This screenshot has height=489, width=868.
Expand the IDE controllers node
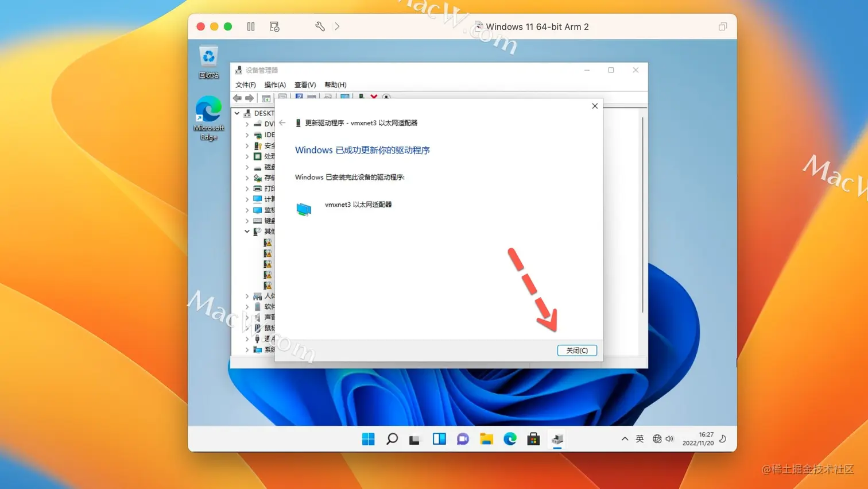click(247, 135)
